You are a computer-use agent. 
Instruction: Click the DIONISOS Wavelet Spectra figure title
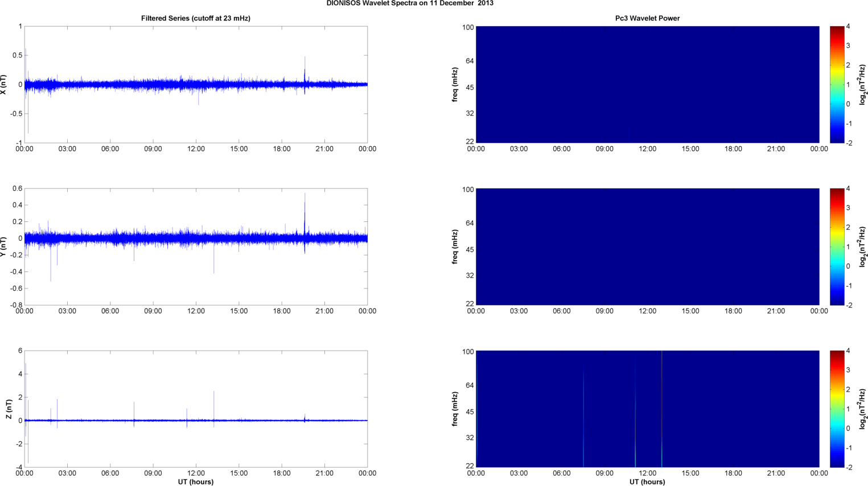410,3
